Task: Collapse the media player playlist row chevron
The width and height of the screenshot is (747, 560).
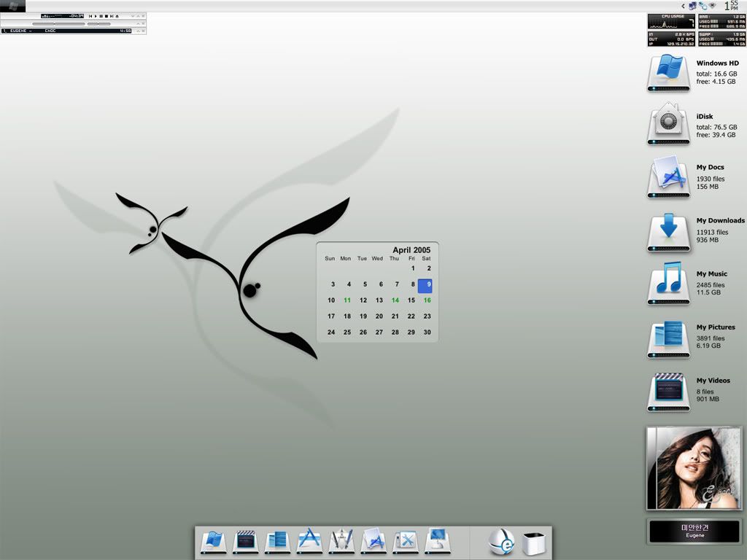Action: 138,31
